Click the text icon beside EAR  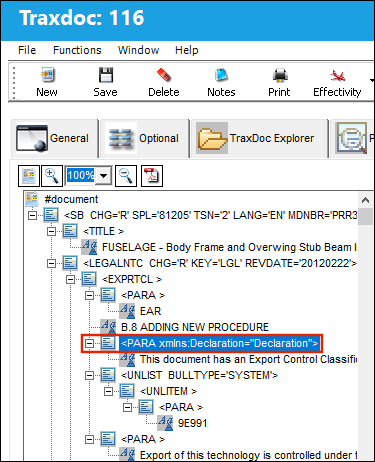[x=127, y=311]
